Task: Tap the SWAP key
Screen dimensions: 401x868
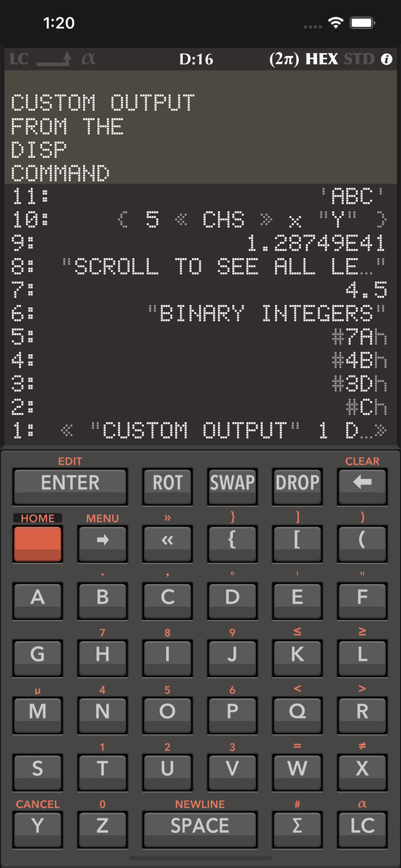Action: tap(232, 486)
